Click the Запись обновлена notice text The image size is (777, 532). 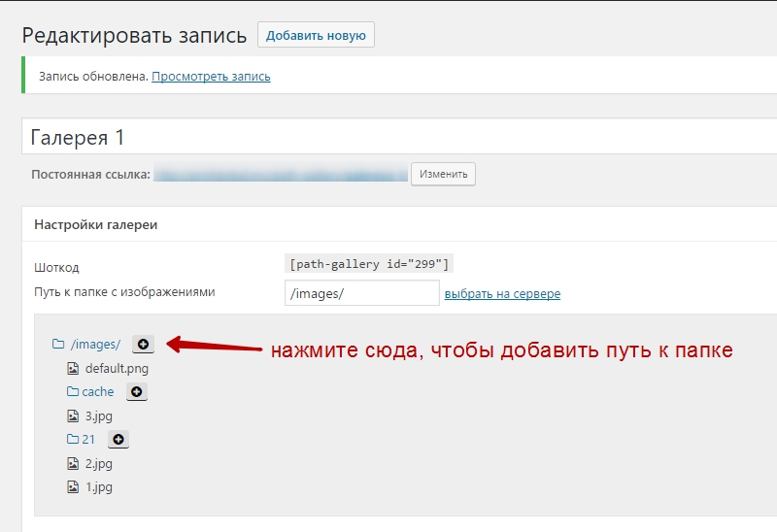click(x=93, y=77)
